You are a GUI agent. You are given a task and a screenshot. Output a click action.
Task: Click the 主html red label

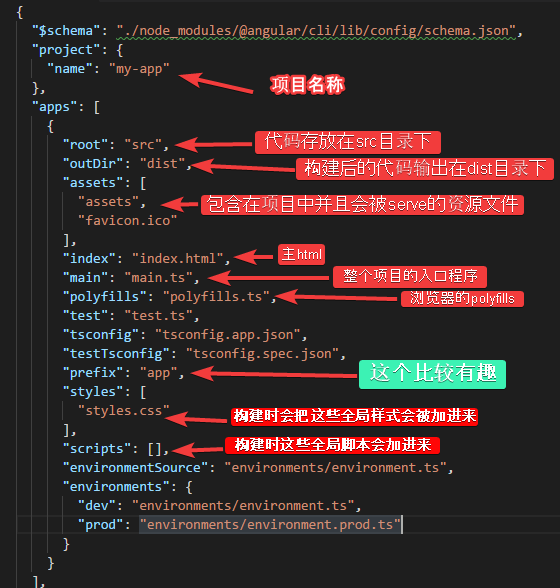(x=301, y=255)
